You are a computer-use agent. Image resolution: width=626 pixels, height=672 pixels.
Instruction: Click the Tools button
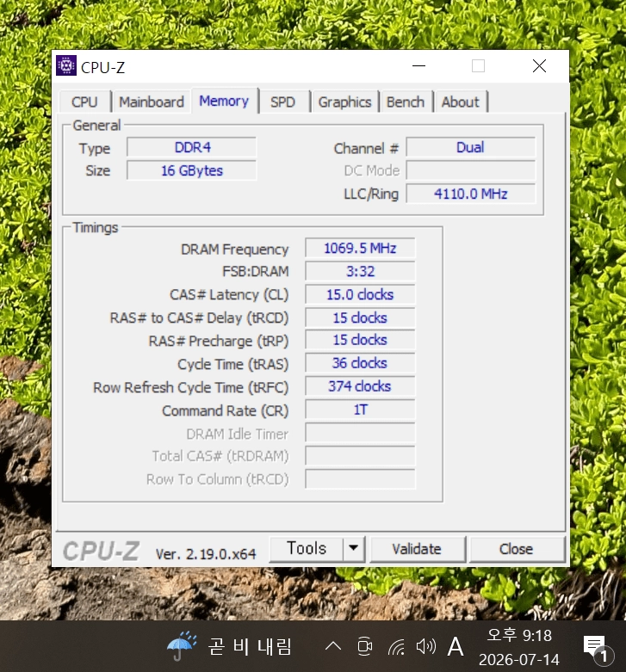click(x=307, y=549)
